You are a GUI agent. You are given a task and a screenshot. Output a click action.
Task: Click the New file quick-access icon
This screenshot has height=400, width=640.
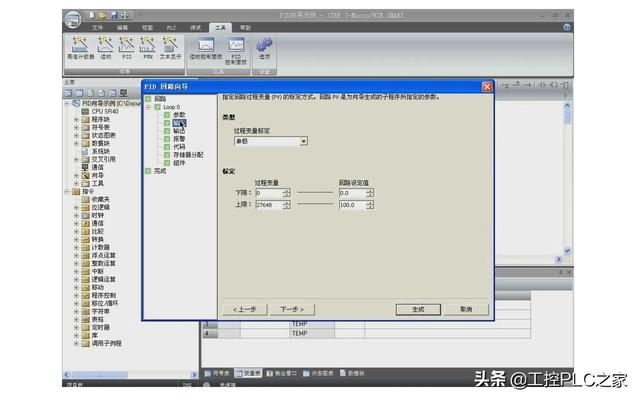click(92, 15)
